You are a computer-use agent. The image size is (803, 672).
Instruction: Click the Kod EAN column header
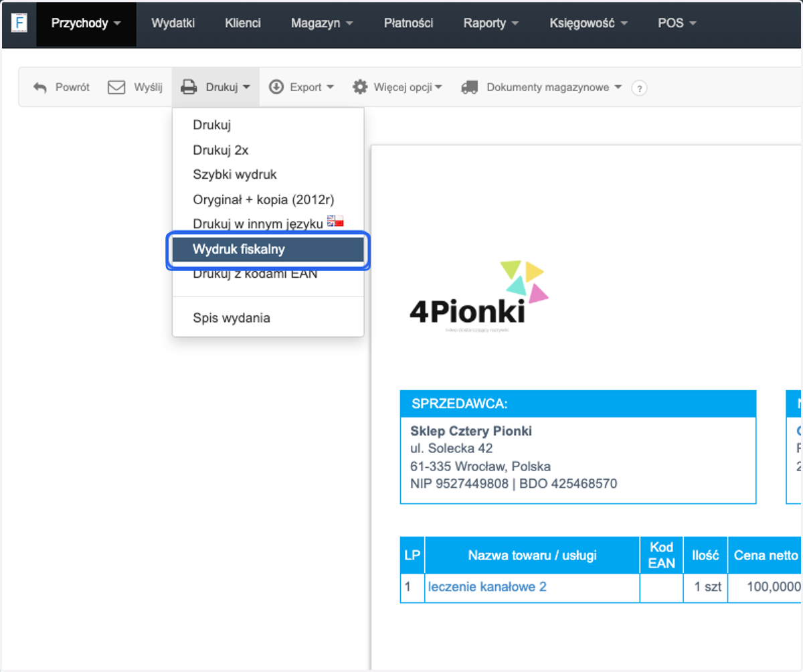coord(662,555)
